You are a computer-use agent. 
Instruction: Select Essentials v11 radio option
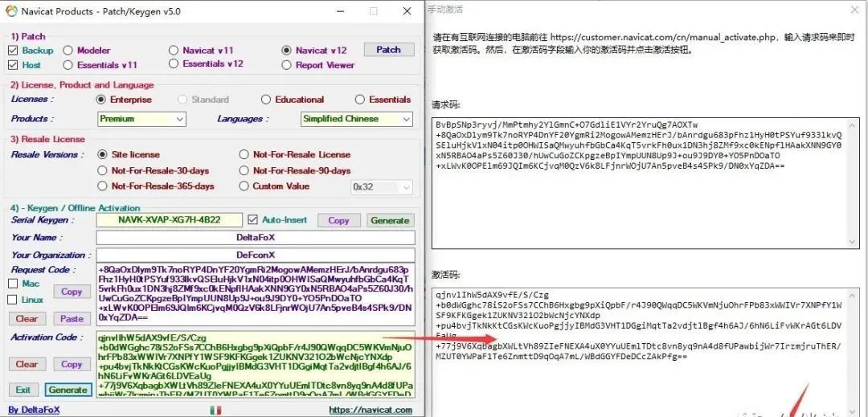click(x=68, y=65)
